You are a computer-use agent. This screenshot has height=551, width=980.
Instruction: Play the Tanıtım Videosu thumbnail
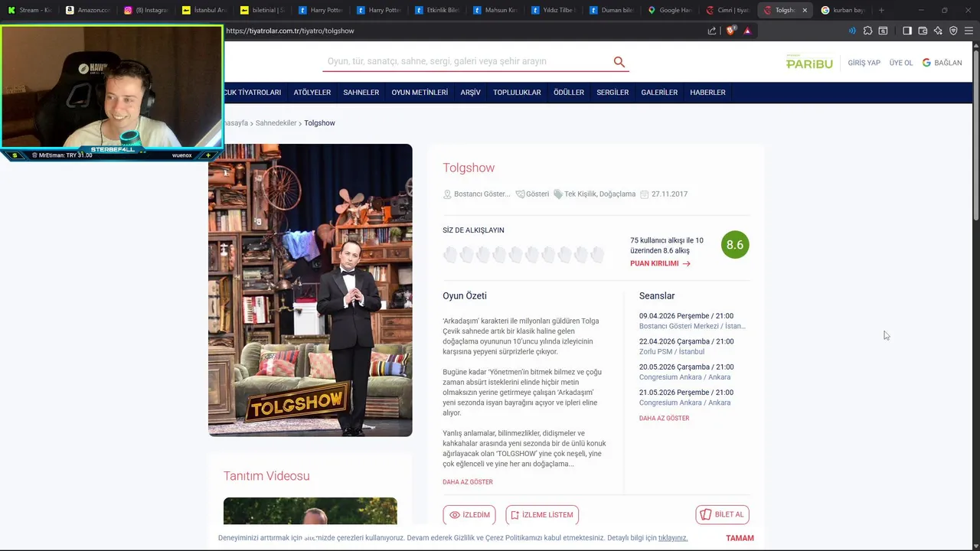tap(310, 511)
